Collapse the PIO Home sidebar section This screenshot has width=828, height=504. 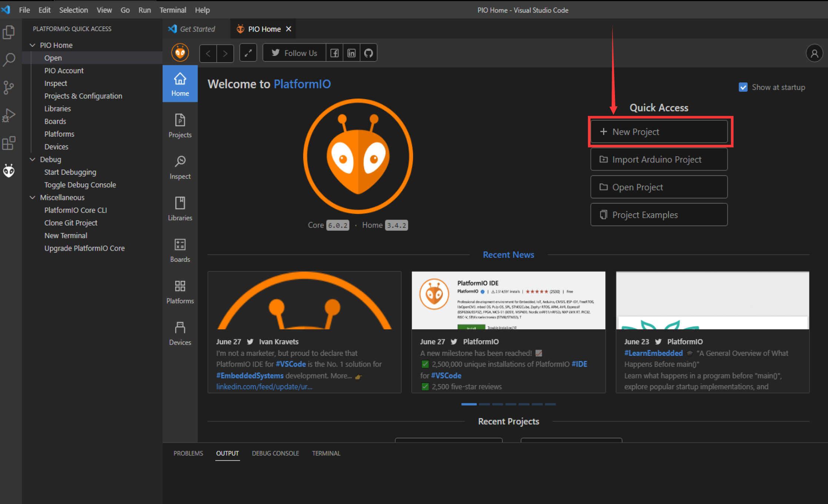pos(32,45)
